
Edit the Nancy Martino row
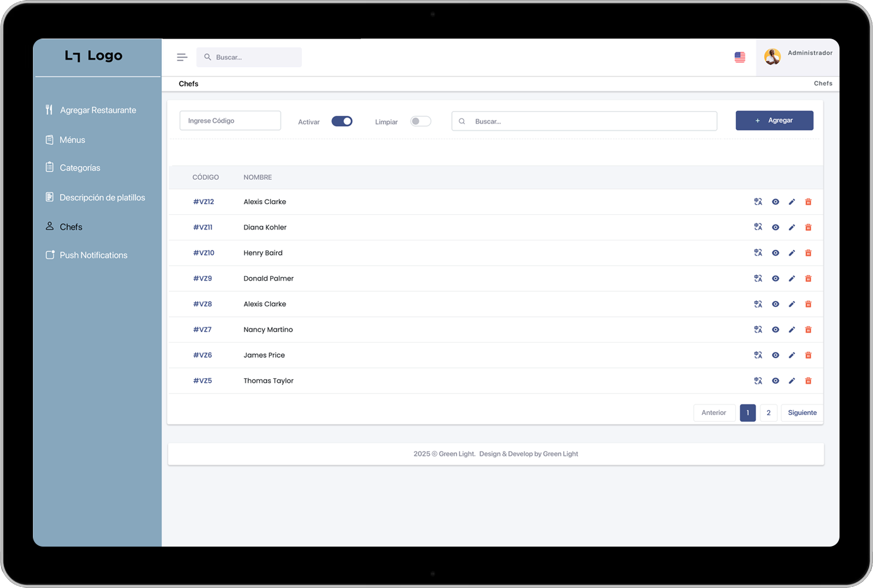click(x=792, y=329)
